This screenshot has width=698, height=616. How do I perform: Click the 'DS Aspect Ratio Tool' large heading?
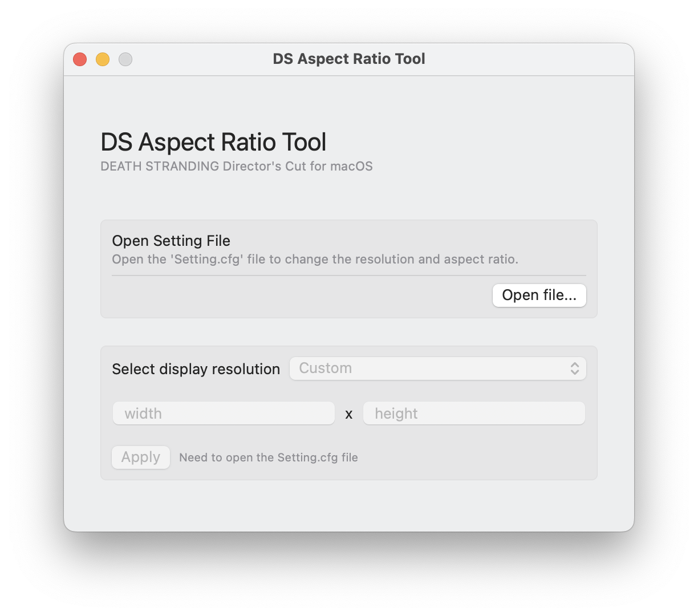click(x=213, y=142)
